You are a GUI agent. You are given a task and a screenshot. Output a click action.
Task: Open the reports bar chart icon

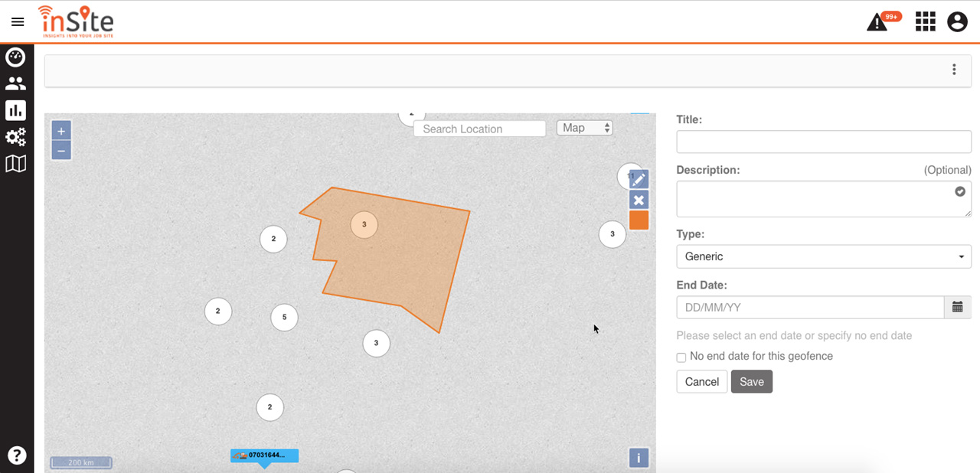[x=15, y=110]
